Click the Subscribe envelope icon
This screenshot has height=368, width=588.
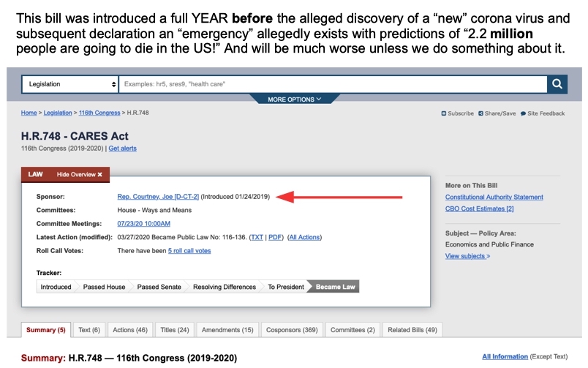[x=444, y=113]
